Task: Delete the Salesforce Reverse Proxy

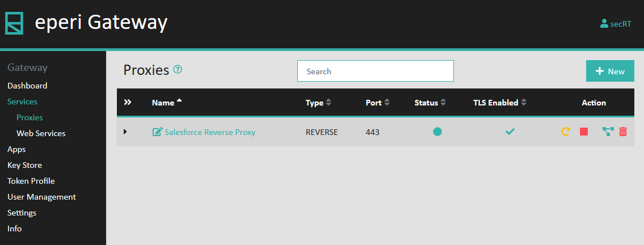Action: coord(623,132)
